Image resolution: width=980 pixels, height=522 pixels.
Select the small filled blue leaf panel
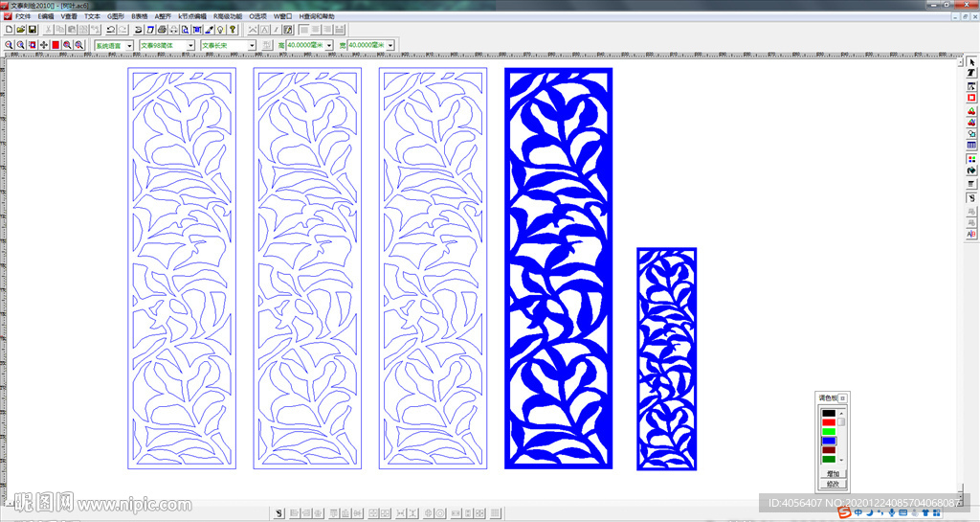(666, 359)
